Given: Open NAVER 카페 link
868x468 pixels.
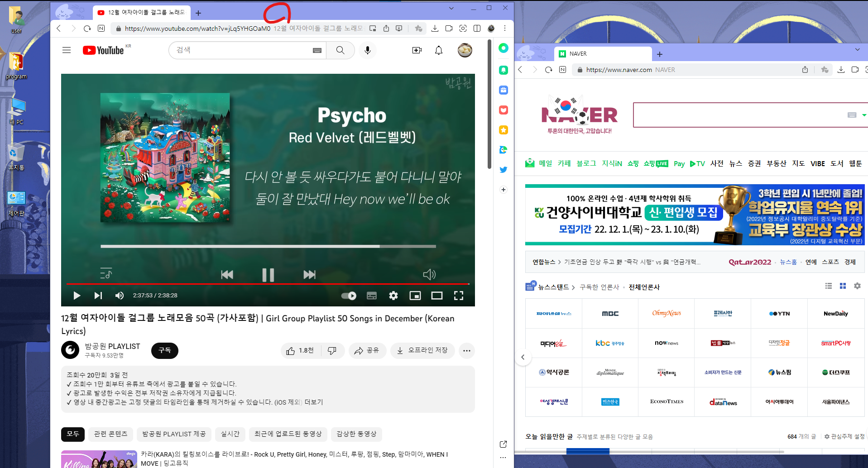Looking at the screenshot, I should point(564,163).
